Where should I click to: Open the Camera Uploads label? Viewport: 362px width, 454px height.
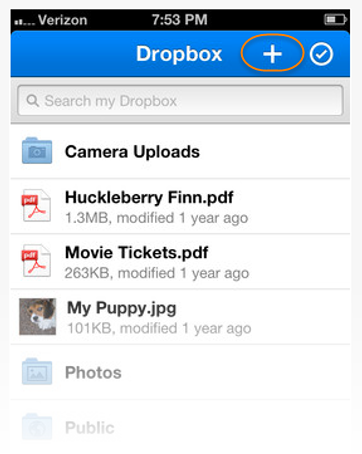(x=132, y=152)
